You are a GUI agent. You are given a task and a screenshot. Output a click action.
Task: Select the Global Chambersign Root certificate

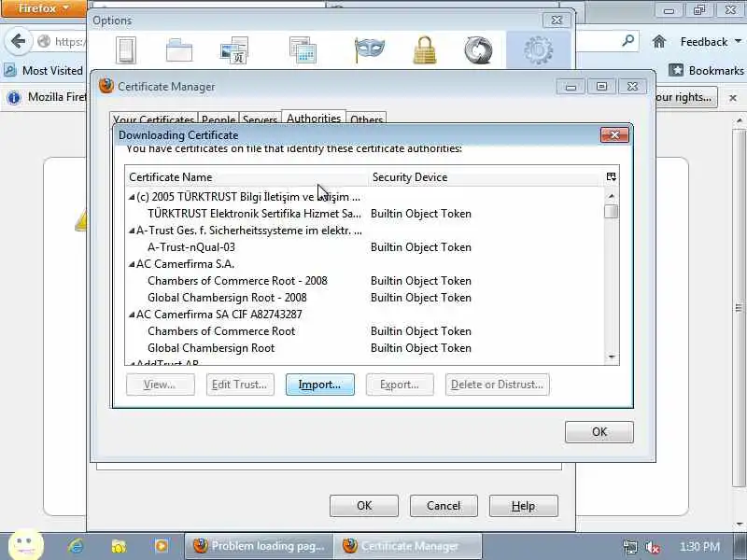(x=364, y=348)
